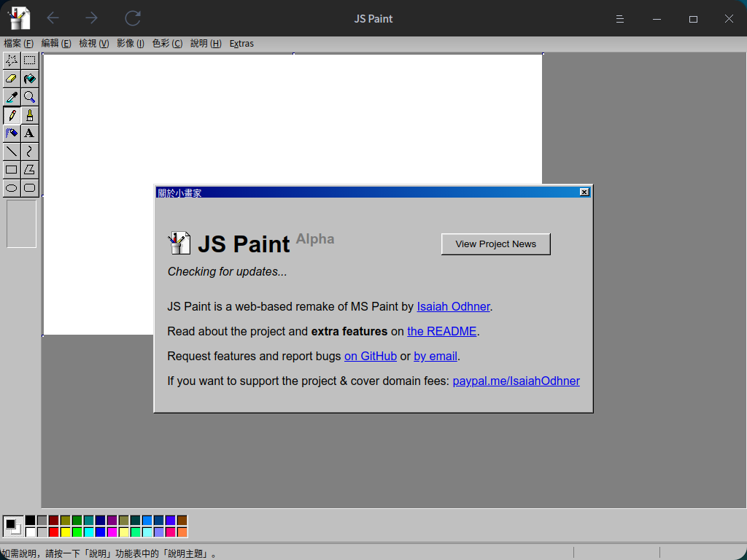
Task: Open the 檔案 (F) menu
Action: (19, 44)
